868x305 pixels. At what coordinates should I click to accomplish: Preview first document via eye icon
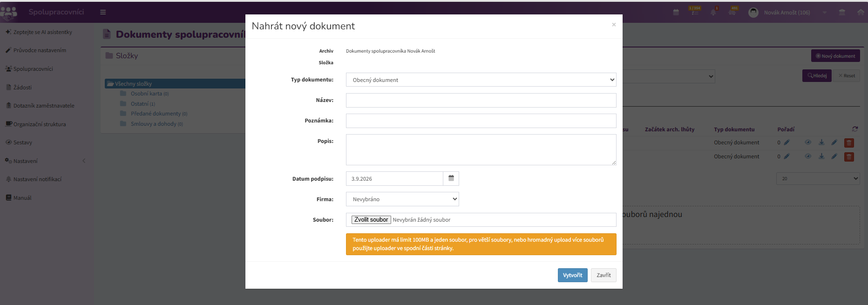[808, 142]
